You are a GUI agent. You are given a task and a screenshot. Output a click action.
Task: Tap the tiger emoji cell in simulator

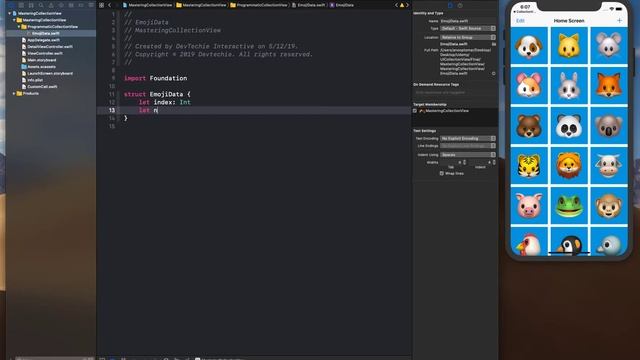point(529,165)
